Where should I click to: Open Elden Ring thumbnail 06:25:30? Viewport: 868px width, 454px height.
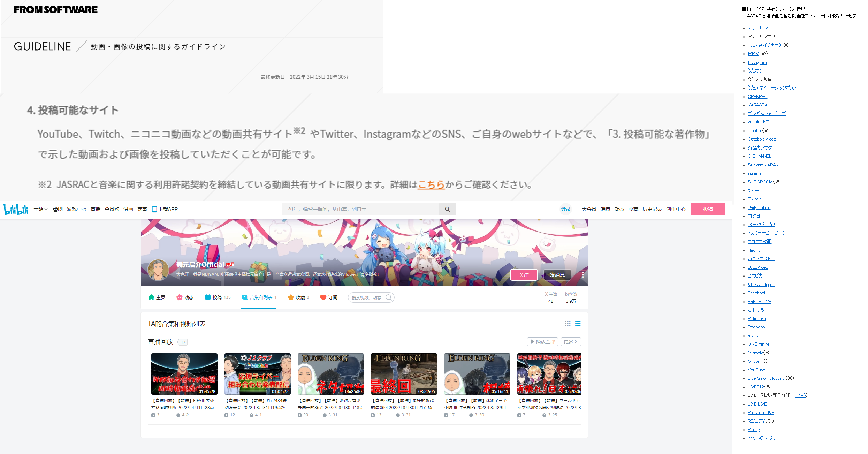330,374
